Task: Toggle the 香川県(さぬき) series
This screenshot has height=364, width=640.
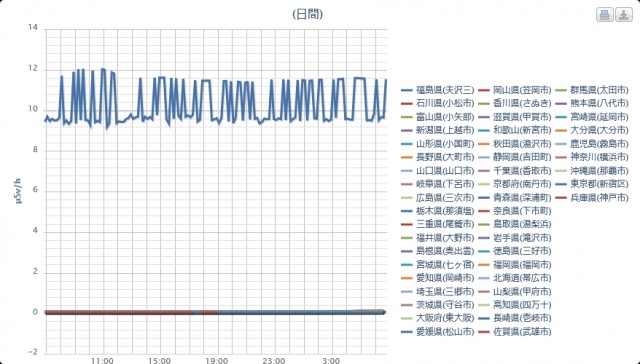Action: [x=515, y=104]
